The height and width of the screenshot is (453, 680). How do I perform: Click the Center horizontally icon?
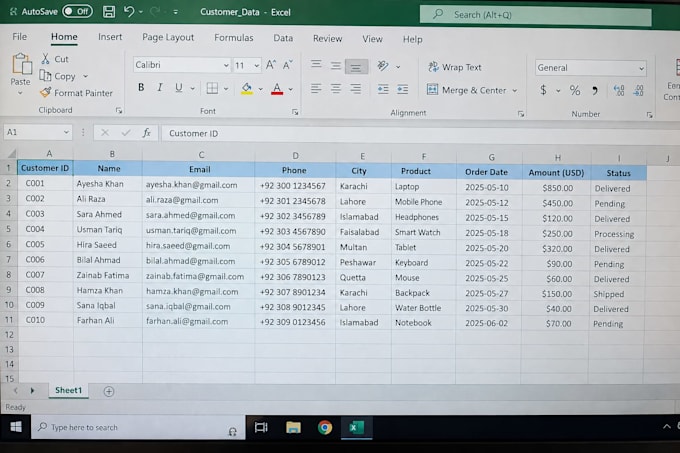tap(336, 89)
